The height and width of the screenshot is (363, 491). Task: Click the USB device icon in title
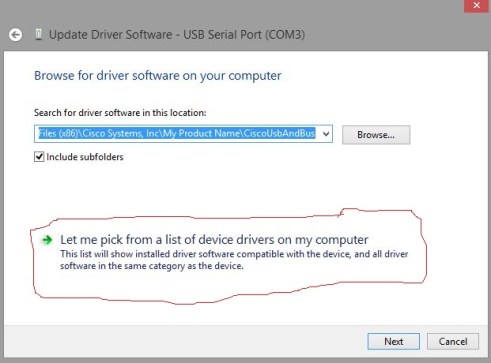click(x=39, y=34)
